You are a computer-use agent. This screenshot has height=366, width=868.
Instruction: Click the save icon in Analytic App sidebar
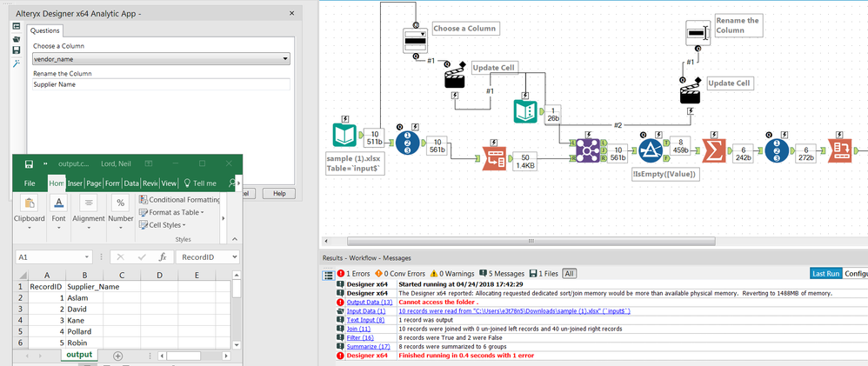pyautogui.click(x=17, y=50)
